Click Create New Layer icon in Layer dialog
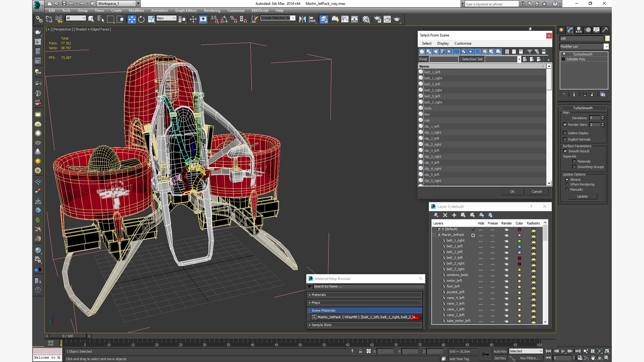 (x=436, y=215)
